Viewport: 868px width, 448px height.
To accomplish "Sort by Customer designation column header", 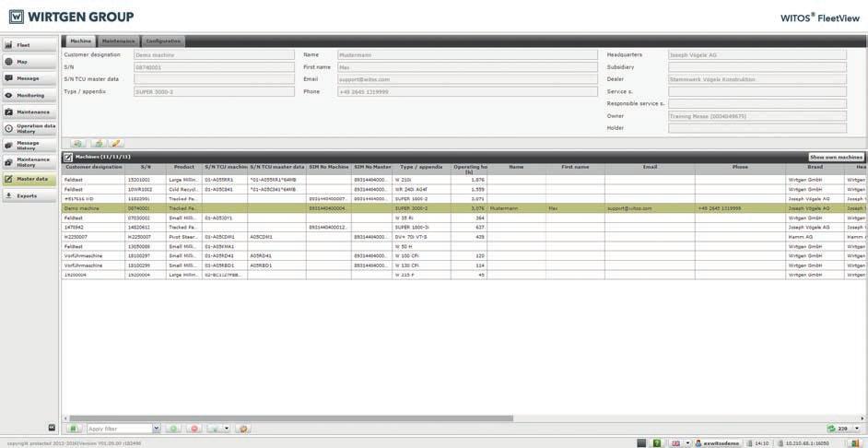I will pos(93,167).
